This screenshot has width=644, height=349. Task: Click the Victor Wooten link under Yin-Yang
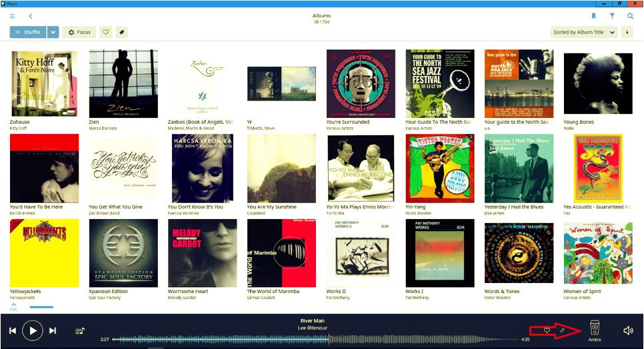point(418,213)
